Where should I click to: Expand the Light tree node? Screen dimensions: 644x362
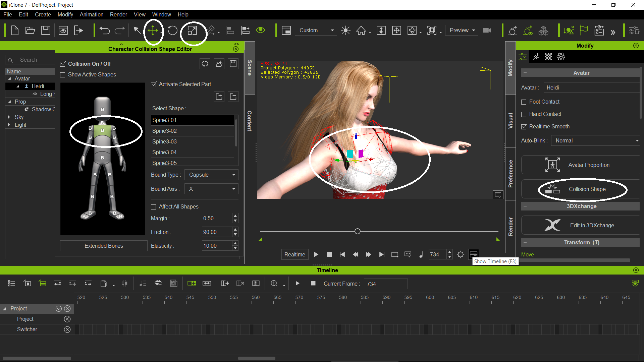click(x=9, y=125)
